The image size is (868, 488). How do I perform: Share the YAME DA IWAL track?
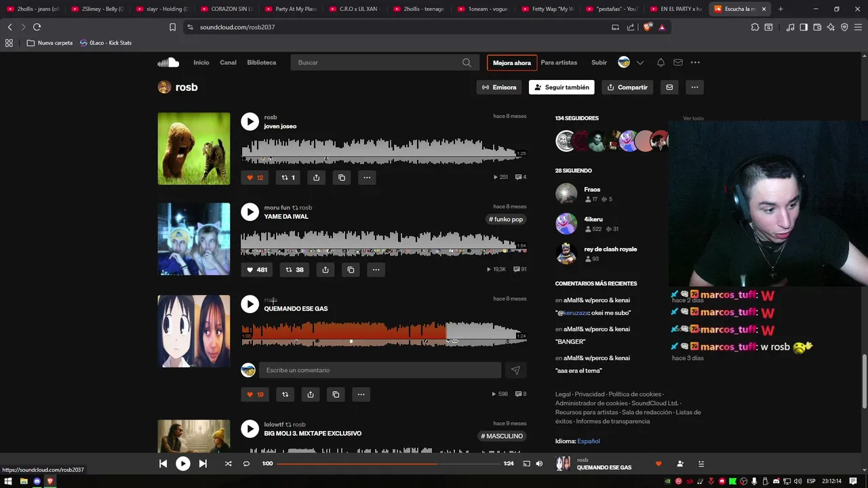pos(325,270)
